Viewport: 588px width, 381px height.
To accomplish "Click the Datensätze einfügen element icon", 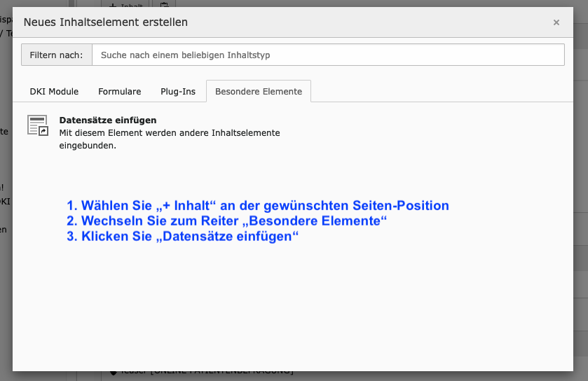I will 37,125.
